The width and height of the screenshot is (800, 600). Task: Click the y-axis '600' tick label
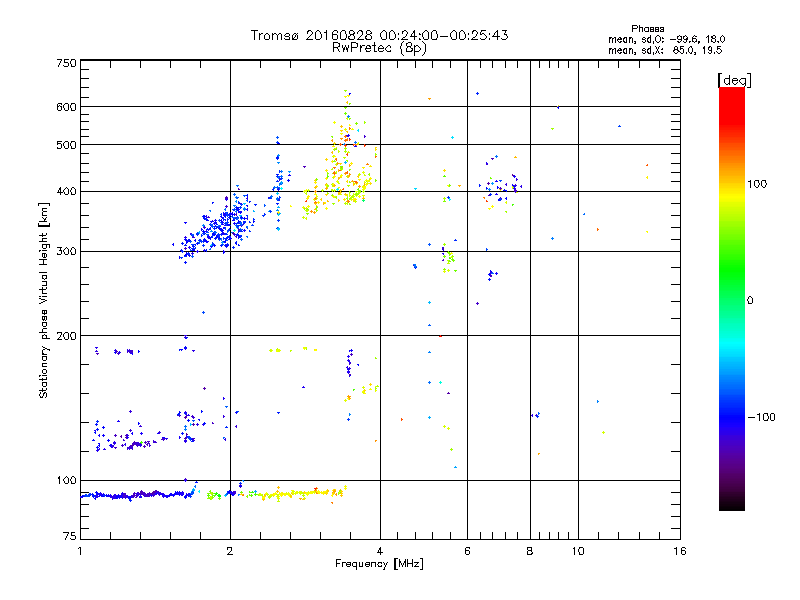[66, 107]
